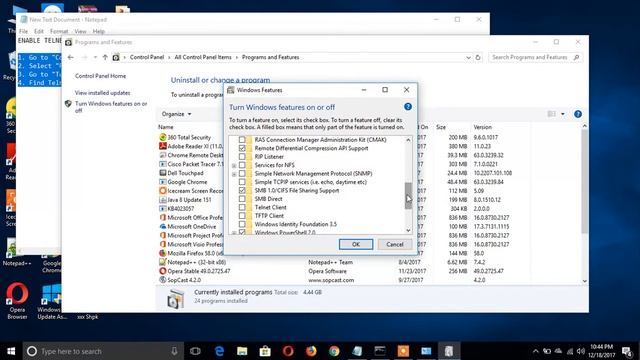640x360 pixels.
Task: Expand the Services for NFS node
Action: coord(234,165)
